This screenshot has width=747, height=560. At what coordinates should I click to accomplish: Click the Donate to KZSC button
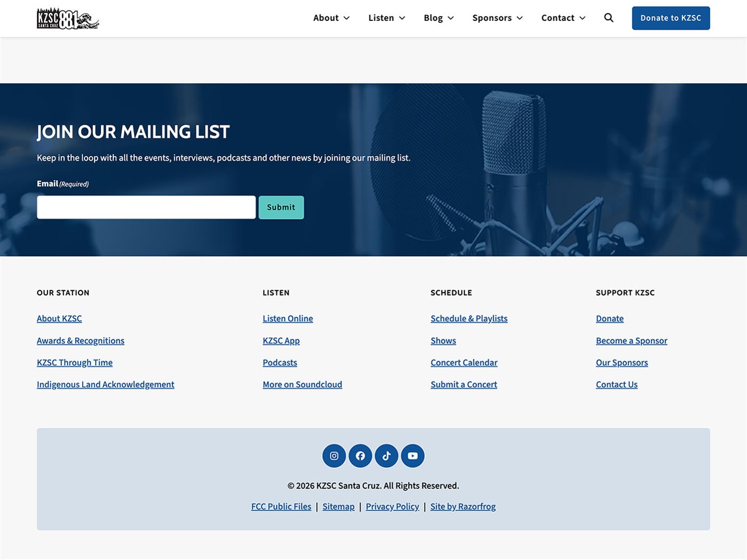click(671, 18)
